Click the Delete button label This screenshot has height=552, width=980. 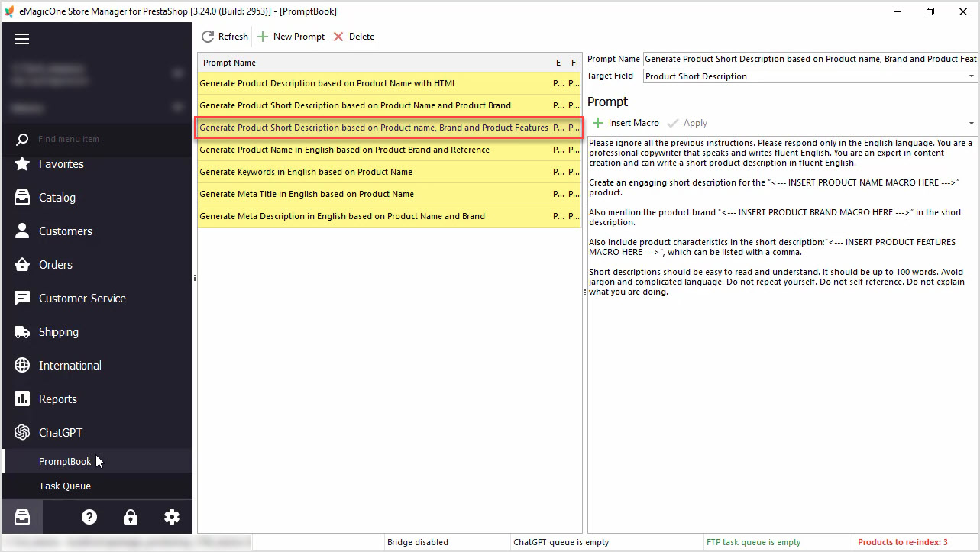362,37
